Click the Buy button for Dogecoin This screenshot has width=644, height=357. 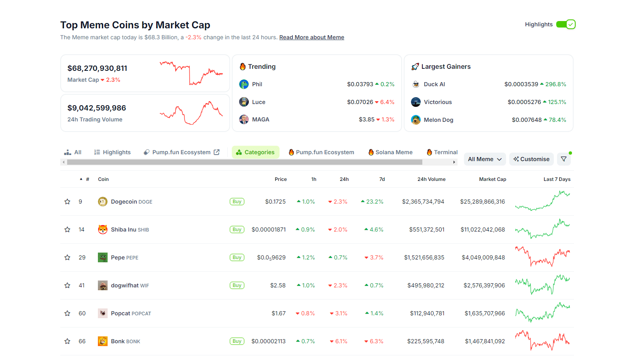pos(237,202)
